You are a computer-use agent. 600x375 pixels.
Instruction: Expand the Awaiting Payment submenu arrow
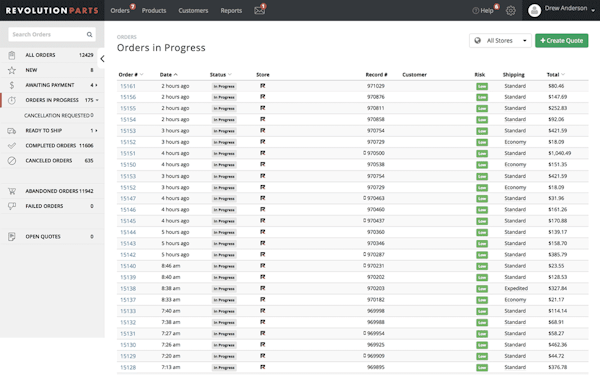[x=96, y=85]
